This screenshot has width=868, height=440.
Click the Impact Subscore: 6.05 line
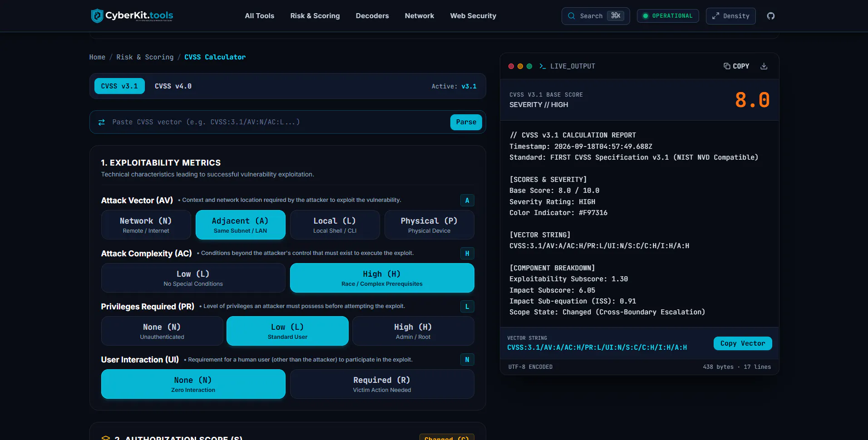pos(552,290)
